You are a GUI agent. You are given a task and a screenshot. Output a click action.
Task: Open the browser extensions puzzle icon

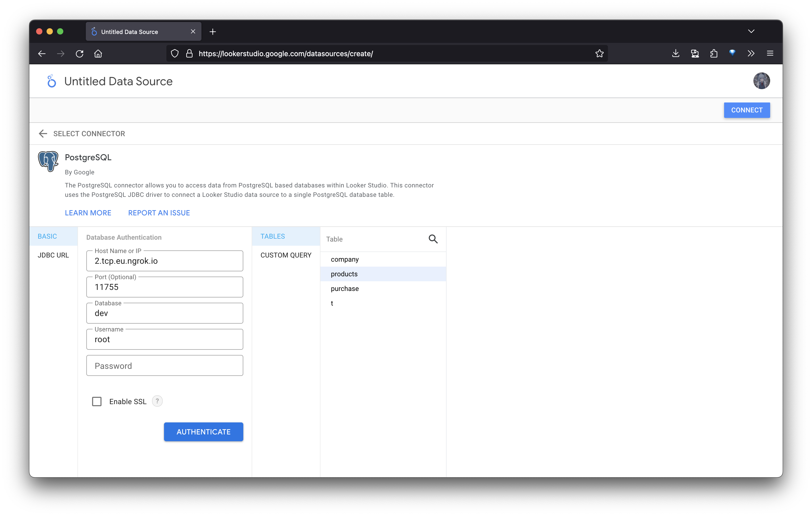714,54
